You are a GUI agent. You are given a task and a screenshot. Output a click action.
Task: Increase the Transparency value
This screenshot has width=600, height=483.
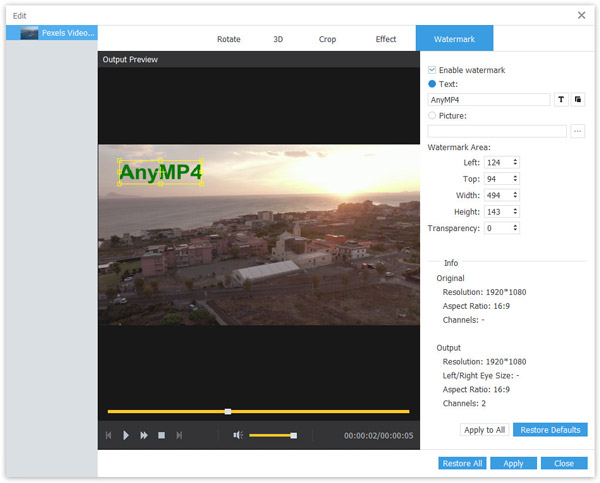(515, 226)
